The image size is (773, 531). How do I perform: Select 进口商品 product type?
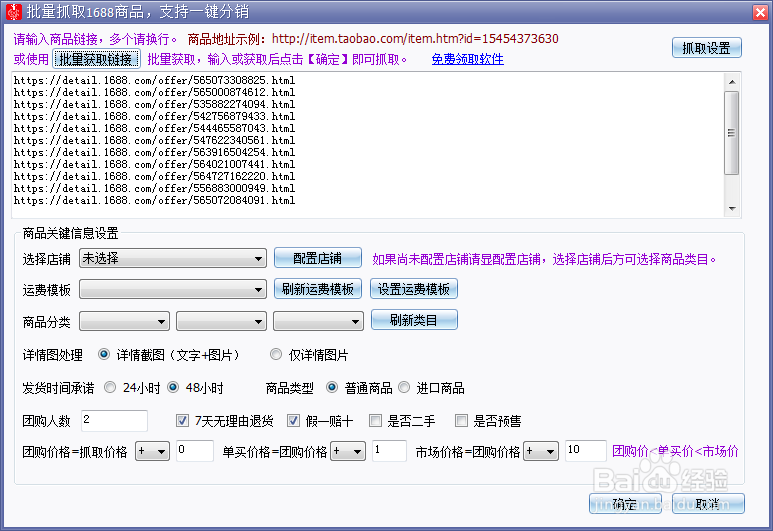[x=404, y=388]
